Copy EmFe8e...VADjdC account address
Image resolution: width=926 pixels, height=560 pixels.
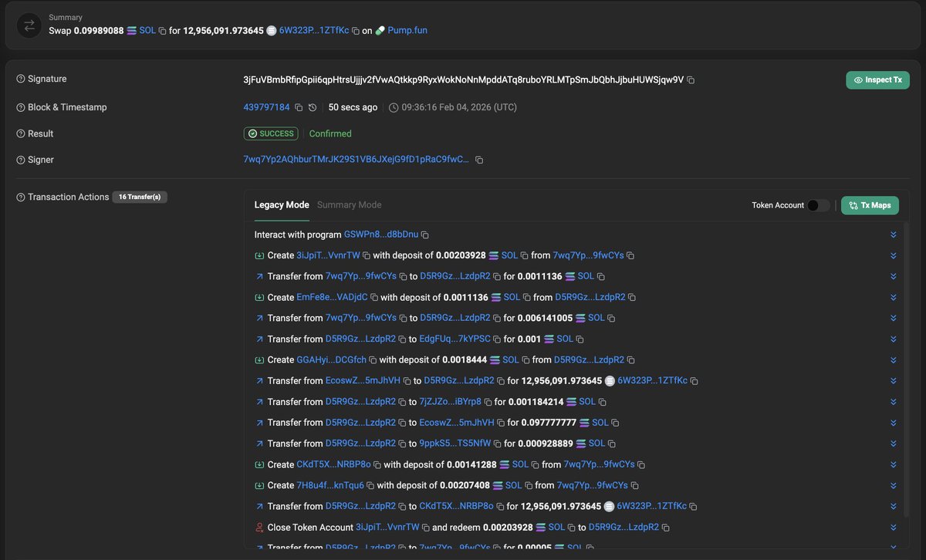click(x=374, y=297)
